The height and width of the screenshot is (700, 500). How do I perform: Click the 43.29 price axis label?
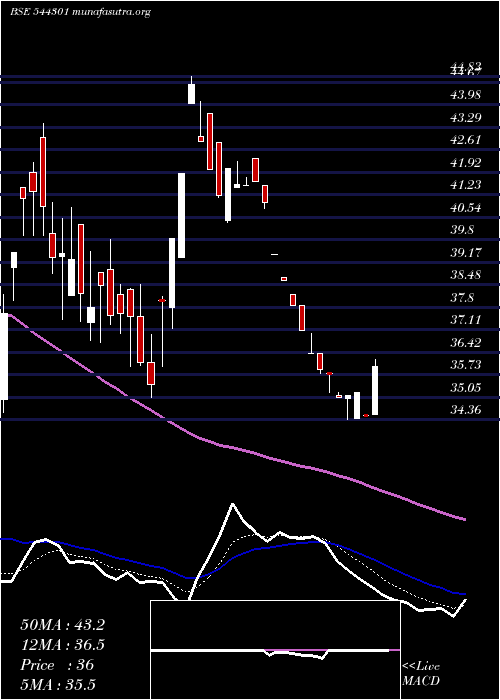(x=466, y=118)
